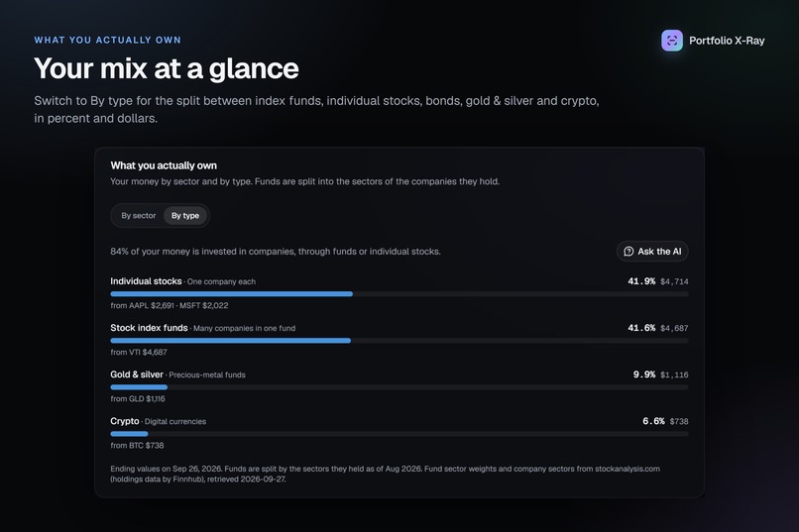This screenshot has width=799, height=532.
Task: Click the Stock index funds progress bar
Action: coord(399,341)
